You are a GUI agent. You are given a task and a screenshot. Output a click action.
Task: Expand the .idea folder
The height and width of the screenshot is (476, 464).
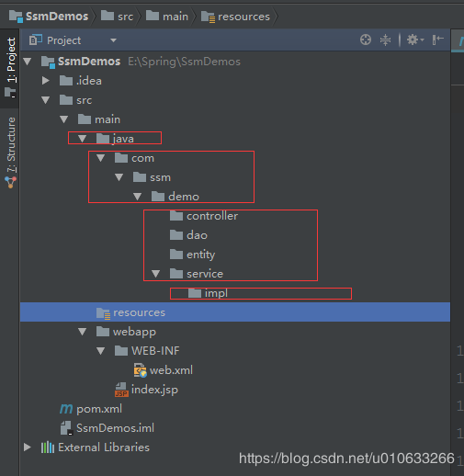tap(46, 81)
